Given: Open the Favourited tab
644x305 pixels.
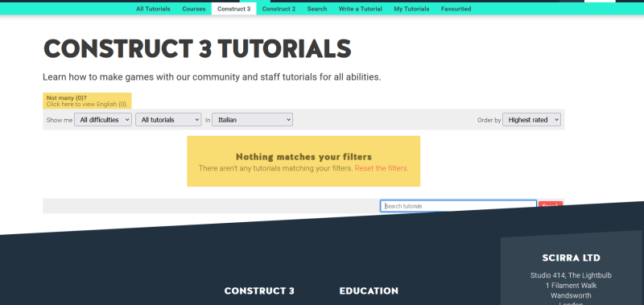Looking at the screenshot, I should [456, 9].
